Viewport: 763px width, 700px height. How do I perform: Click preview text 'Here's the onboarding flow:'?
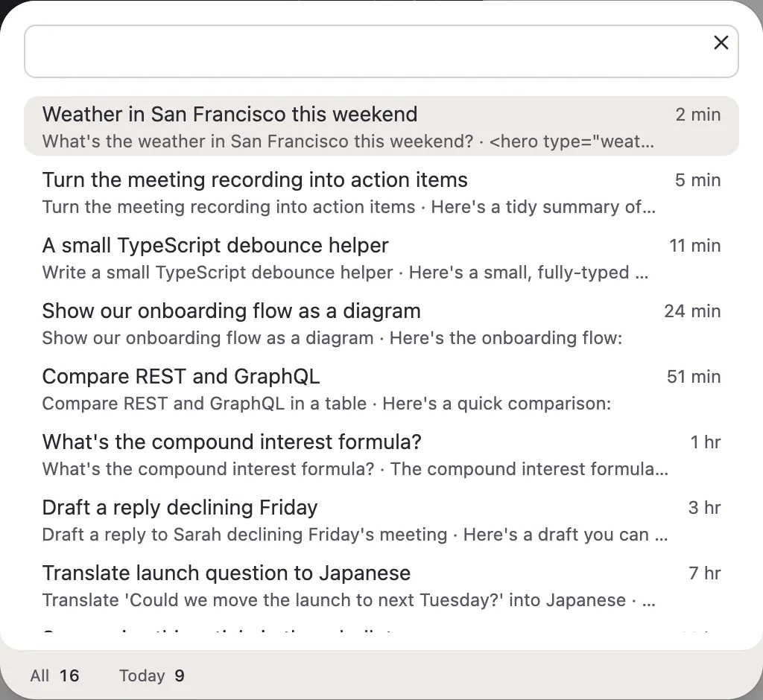click(506, 338)
